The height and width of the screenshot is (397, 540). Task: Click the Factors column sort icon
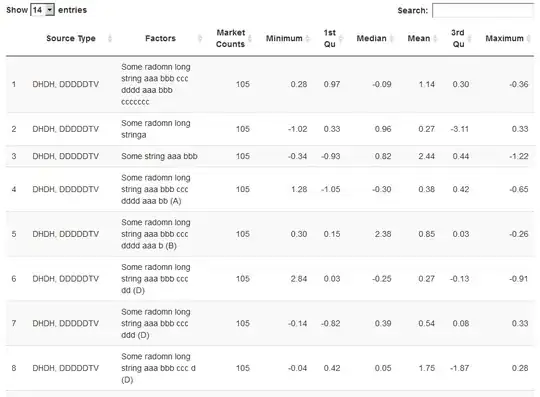point(200,38)
